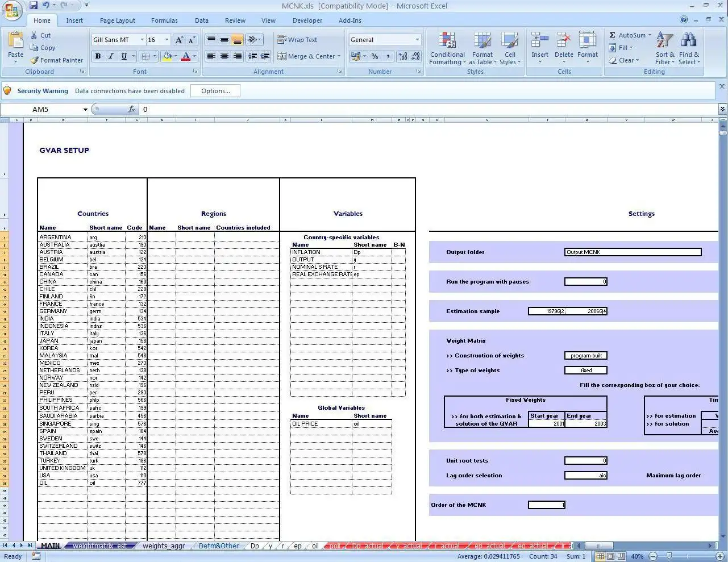Switch to Page Layout ribbon tab
The width and height of the screenshot is (728, 562).
coord(118,20)
